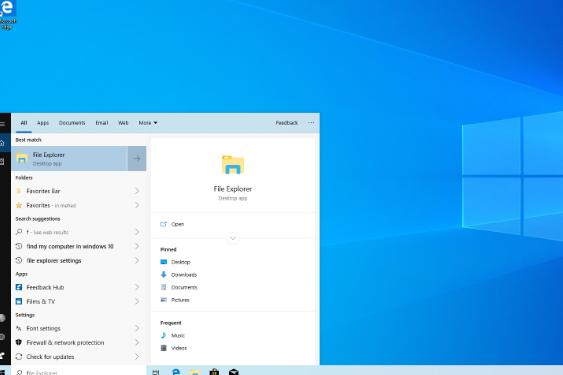This screenshot has width=563, height=375.
Task: Switch to the Web filter tab
Action: click(123, 123)
